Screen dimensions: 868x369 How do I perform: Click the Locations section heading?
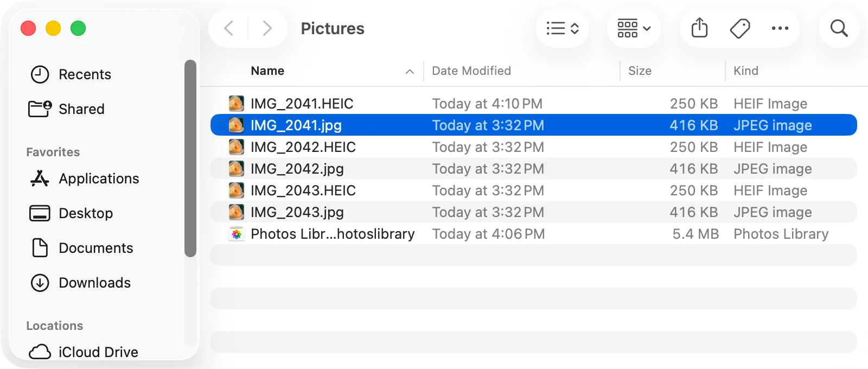(x=55, y=326)
